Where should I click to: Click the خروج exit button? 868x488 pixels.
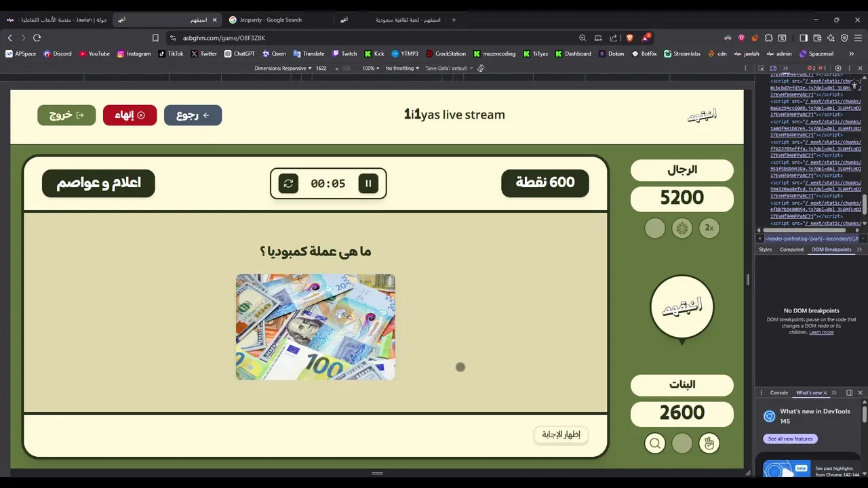click(66, 115)
